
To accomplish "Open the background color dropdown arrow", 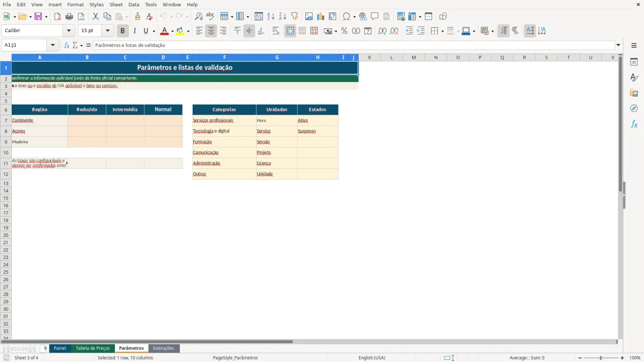I will [x=188, y=31].
